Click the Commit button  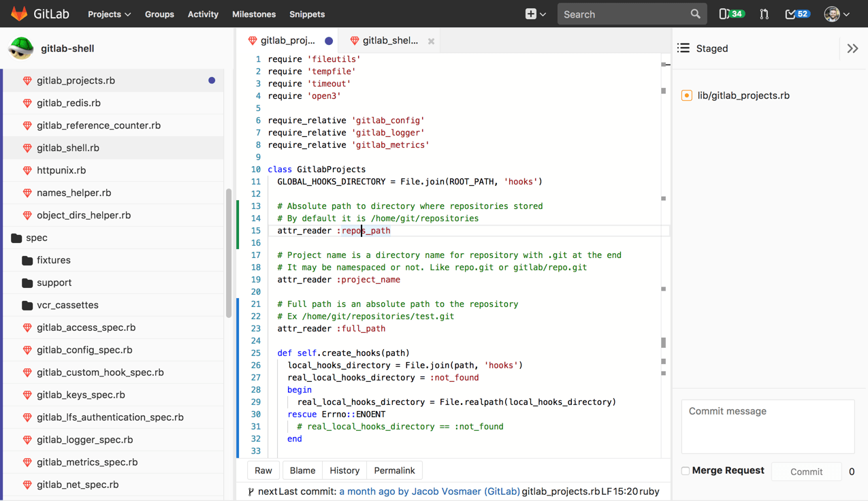click(806, 471)
